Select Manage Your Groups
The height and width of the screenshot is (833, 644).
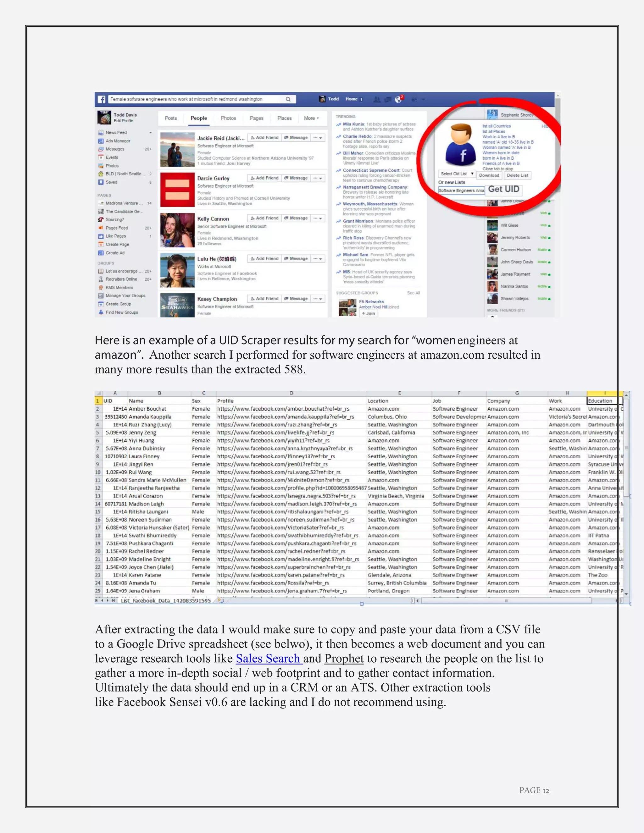point(125,295)
